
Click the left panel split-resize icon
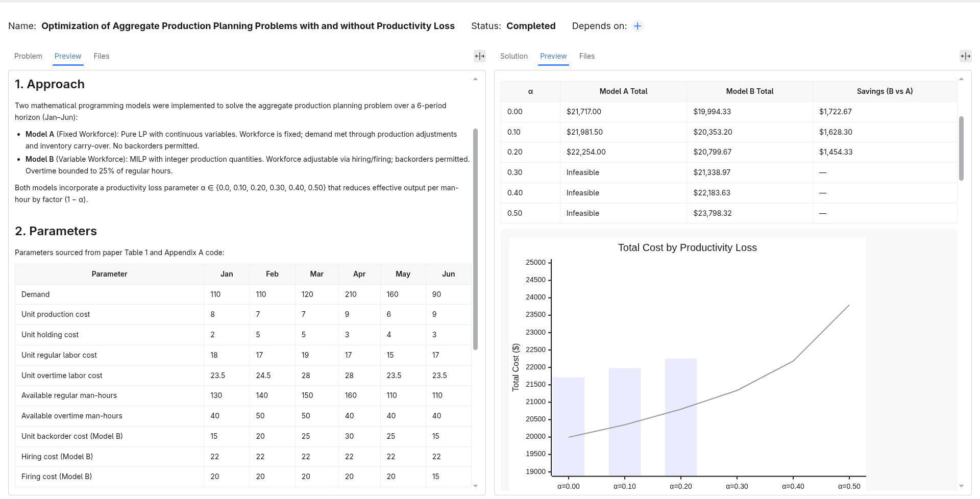click(480, 56)
